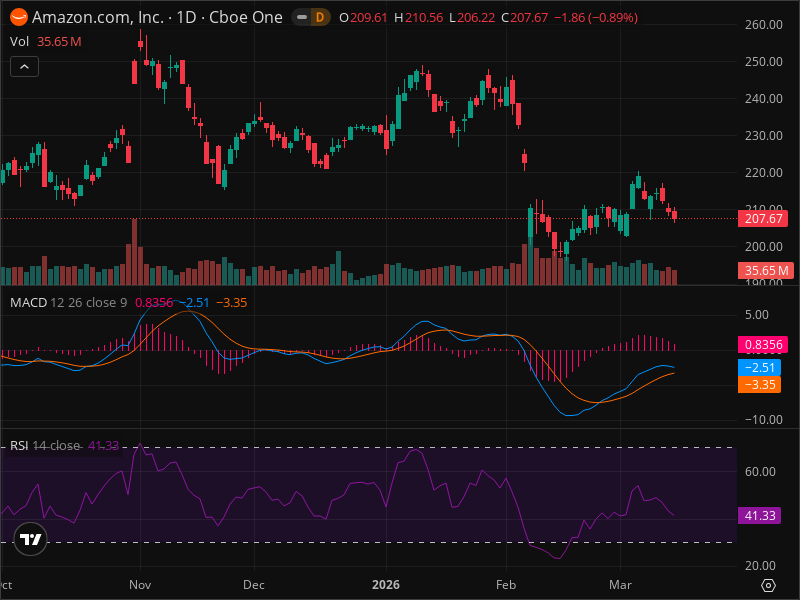This screenshot has width=800, height=600.
Task: Click the close value C207.67
Action: coord(524,17)
